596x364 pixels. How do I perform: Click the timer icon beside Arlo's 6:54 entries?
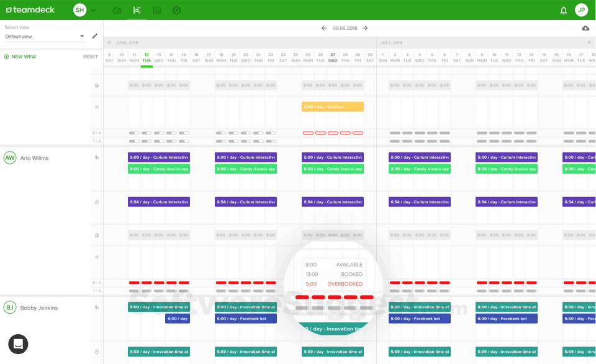[x=97, y=202]
